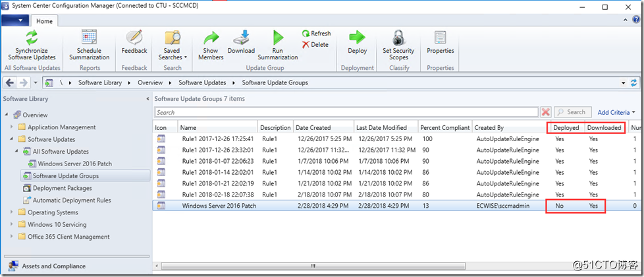This screenshot has height=277, width=644.
Task: Open Set Security Scopes
Action: click(x=398, y=46)
